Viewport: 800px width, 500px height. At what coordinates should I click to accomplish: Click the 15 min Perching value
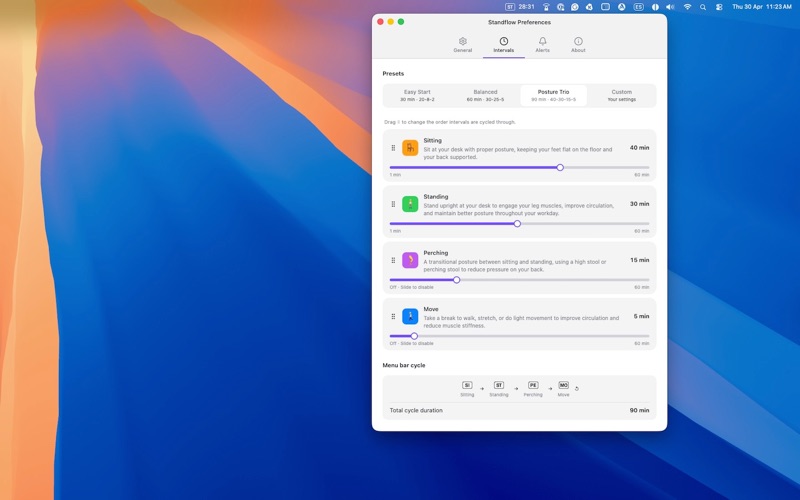(639, 260)
